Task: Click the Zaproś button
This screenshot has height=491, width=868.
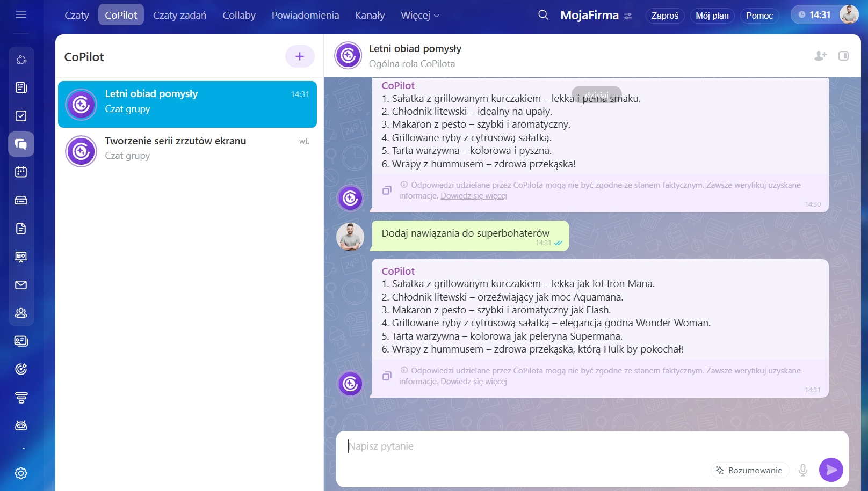Action: pyautogui.click(x=664, y=16)
